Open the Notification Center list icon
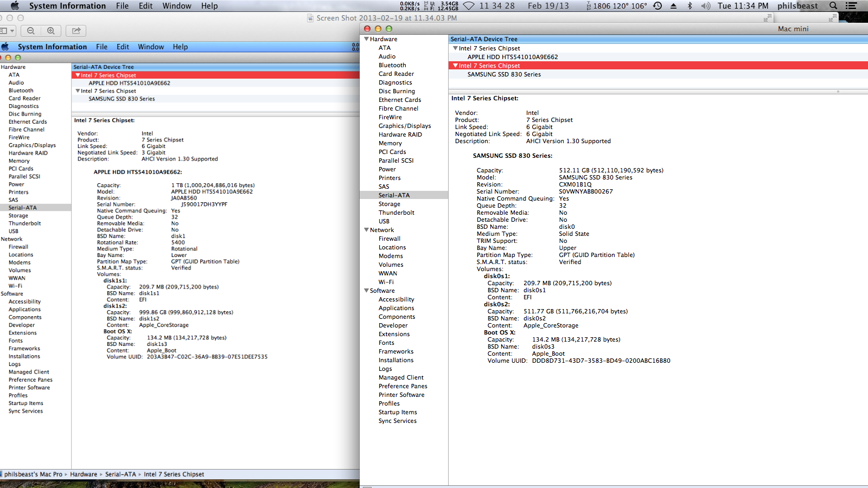This screenshot has height=488, width=868. click(x=852, y=6)
